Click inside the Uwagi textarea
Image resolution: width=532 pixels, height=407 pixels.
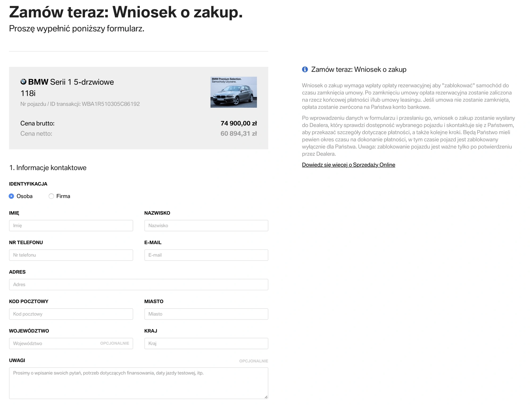pos(139,383)
